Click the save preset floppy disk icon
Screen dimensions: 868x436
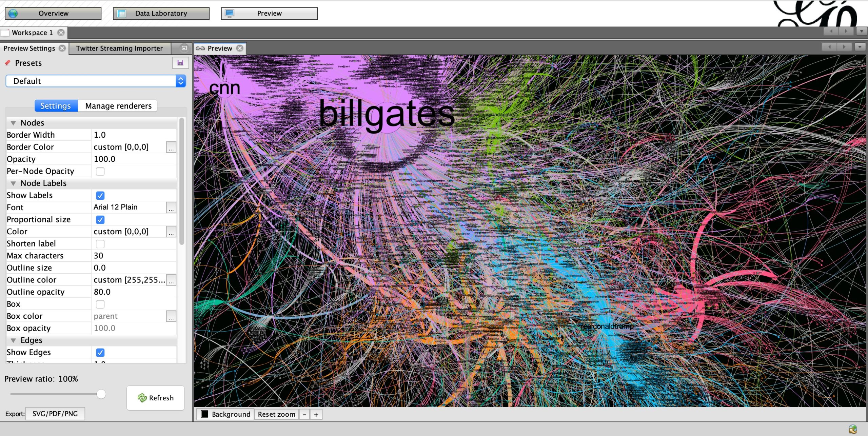(x=180, y=63)
